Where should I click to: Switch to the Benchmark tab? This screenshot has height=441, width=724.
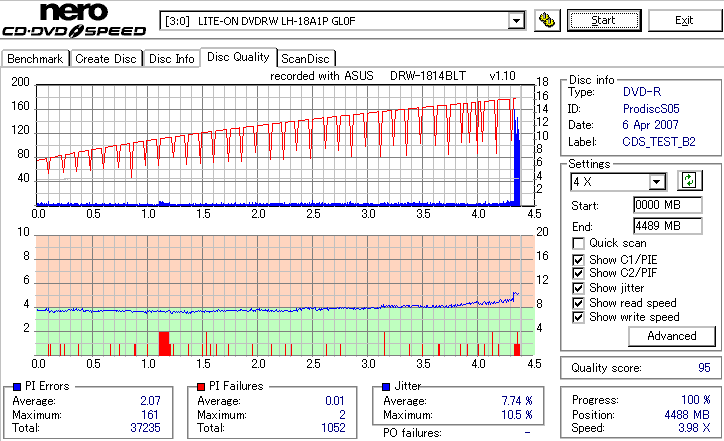coord(35,59)
